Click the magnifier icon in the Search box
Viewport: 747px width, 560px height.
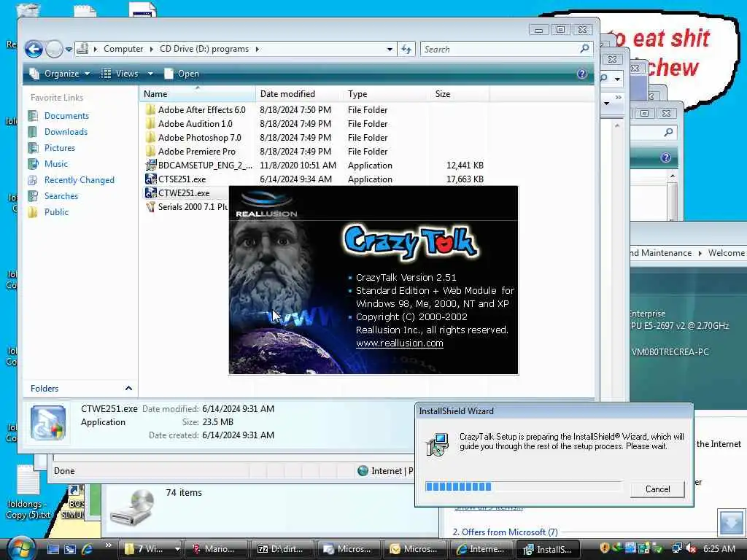pos(584,49)
